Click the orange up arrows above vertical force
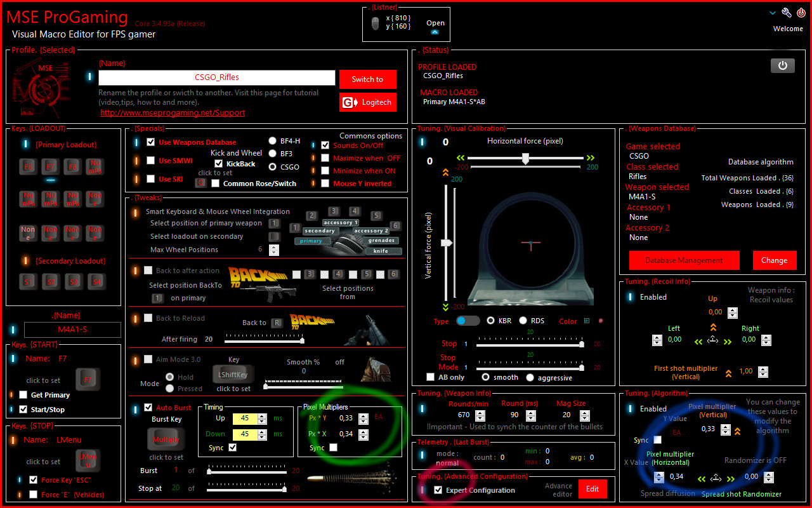Screen dimensions: 812x508 click(445, 172)
